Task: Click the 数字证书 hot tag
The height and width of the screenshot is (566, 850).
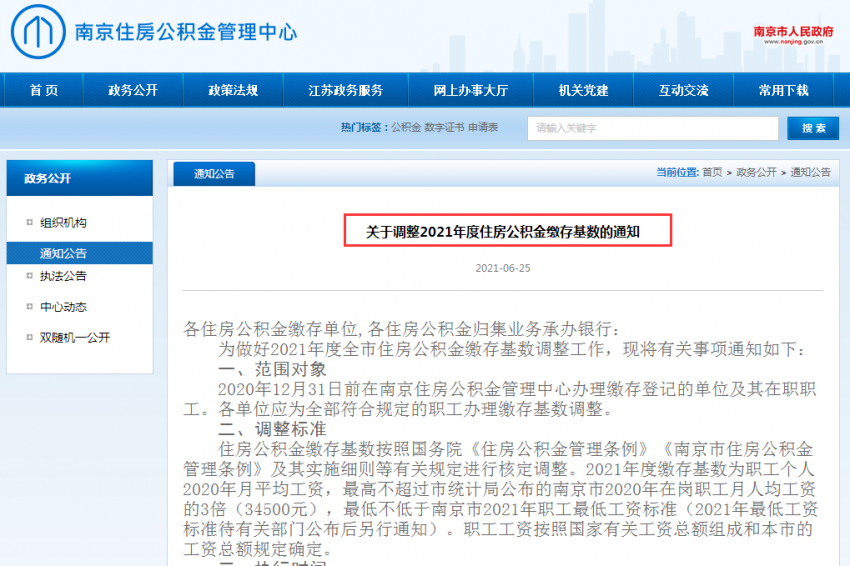Action: (444, 128)
